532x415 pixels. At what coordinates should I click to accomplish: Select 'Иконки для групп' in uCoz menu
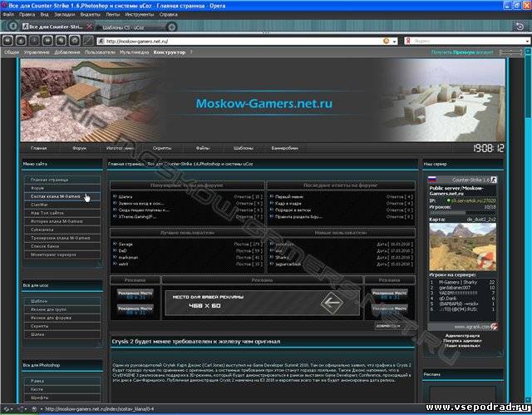[x=62, y=309]
